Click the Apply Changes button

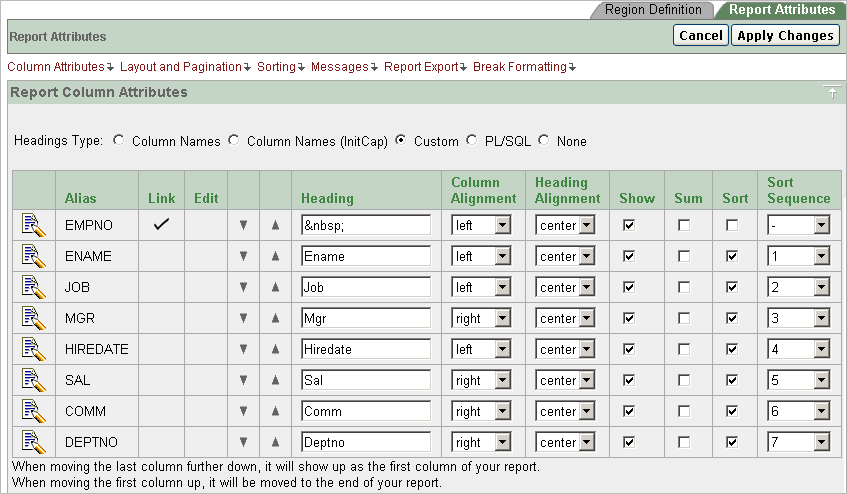point(785,36)
